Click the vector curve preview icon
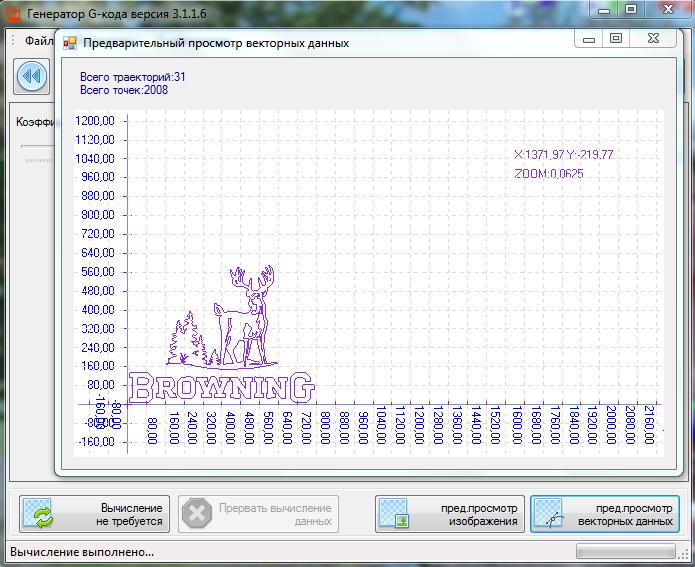695x567 pixels. coord(549,514)
